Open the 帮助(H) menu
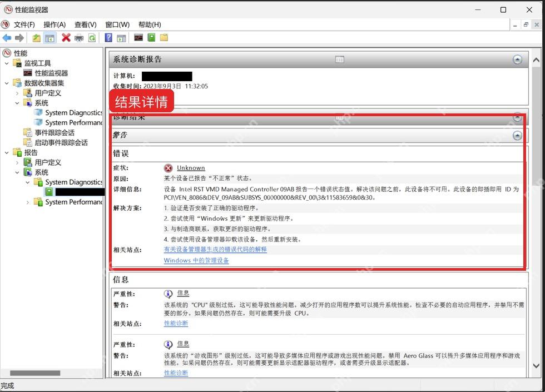Screen dimensions: 545x392 pyautogui.click(x=150, y=24)
